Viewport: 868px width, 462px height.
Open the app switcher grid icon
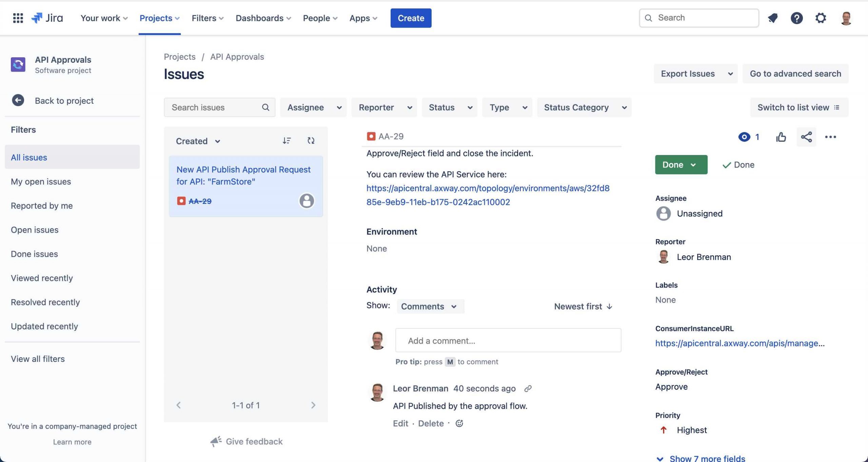(x=18, y=18)
